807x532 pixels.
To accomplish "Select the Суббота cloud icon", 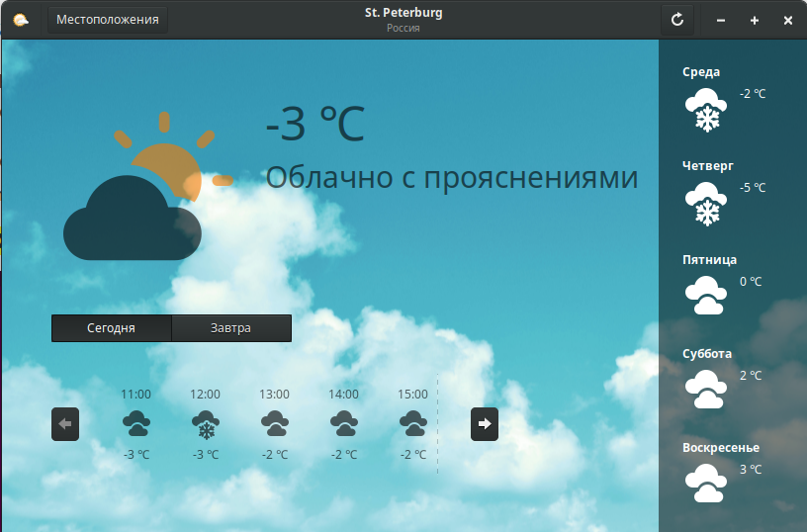I will (x=706, y=389).
